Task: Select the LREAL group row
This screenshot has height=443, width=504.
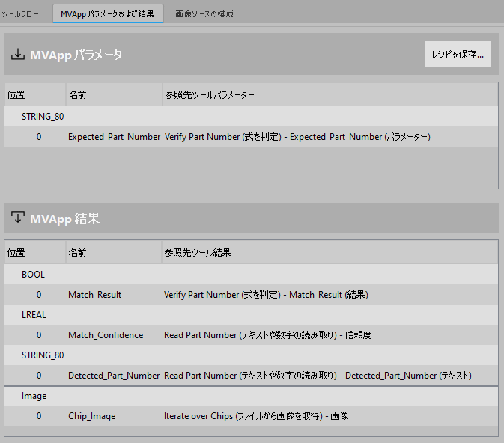Action: (34, 315)
